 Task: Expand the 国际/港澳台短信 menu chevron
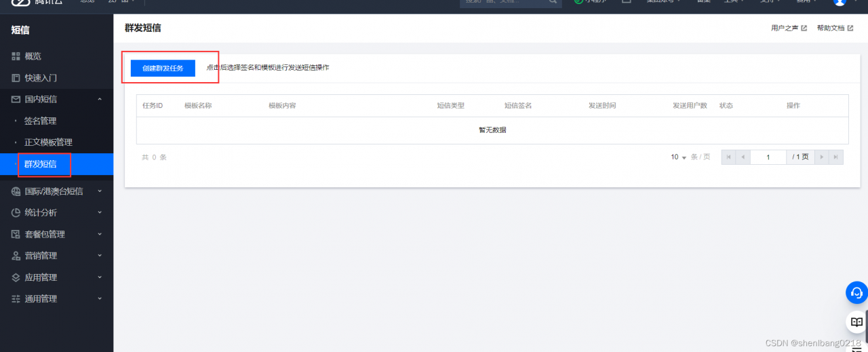[100, 191]
